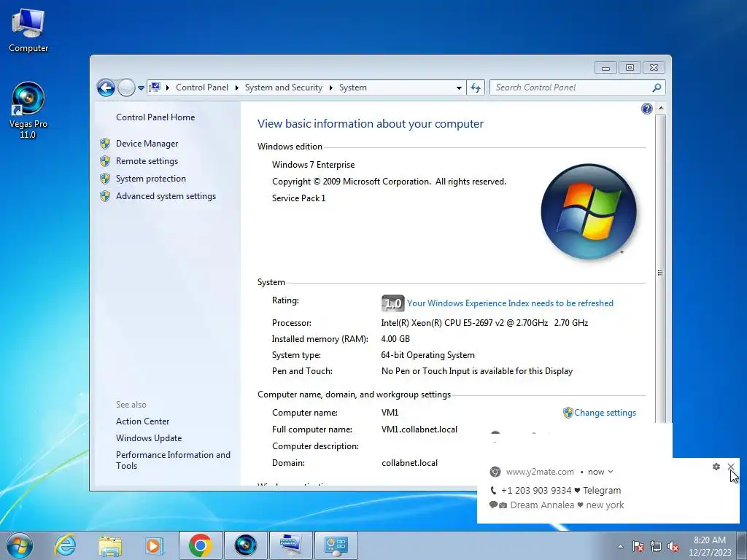Open Advanced system settings link

tap(166, 196)
